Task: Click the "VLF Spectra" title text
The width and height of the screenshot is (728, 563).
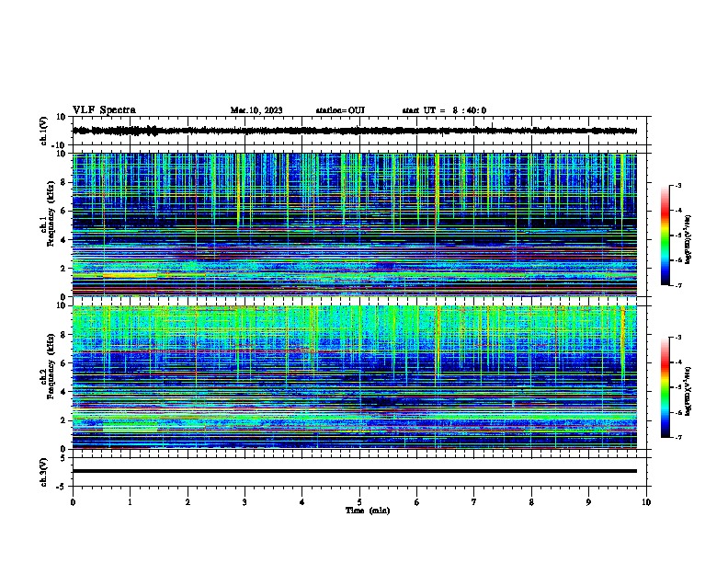Action: pyautogui.click(x=104, y=110)
